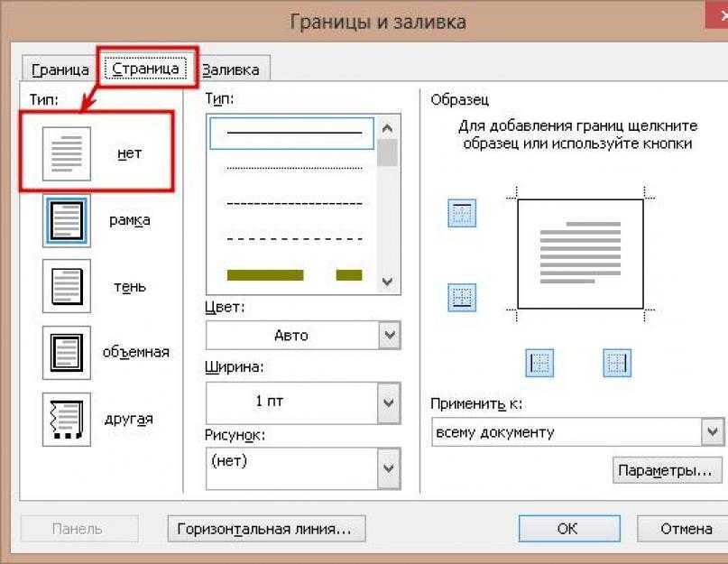
Task: Confirm with the OK button
Action: click(569, 529)
